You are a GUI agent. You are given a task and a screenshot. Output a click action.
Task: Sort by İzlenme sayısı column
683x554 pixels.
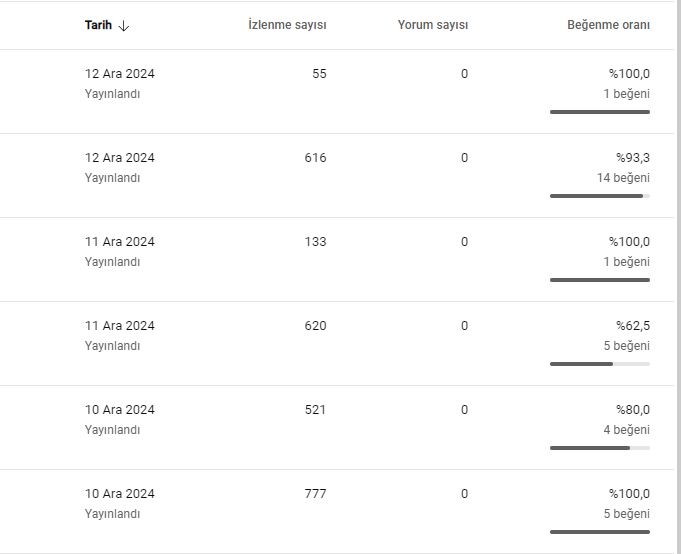click(x=287, y=25)
